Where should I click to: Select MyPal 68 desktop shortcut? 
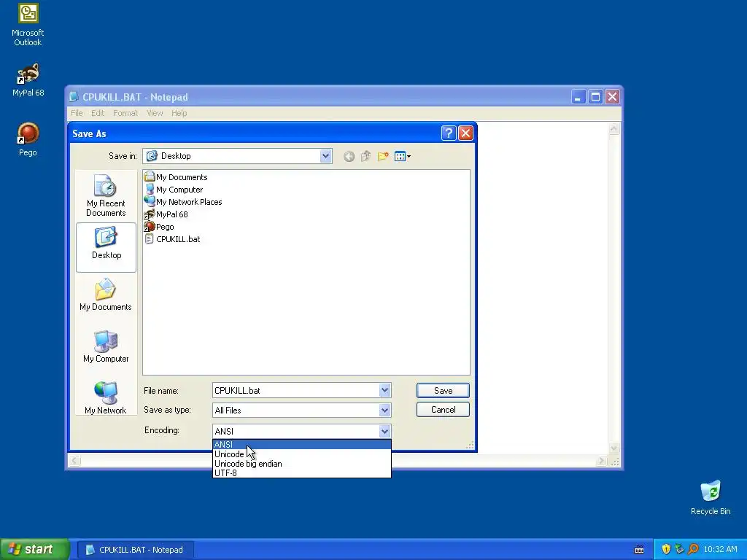28,79
